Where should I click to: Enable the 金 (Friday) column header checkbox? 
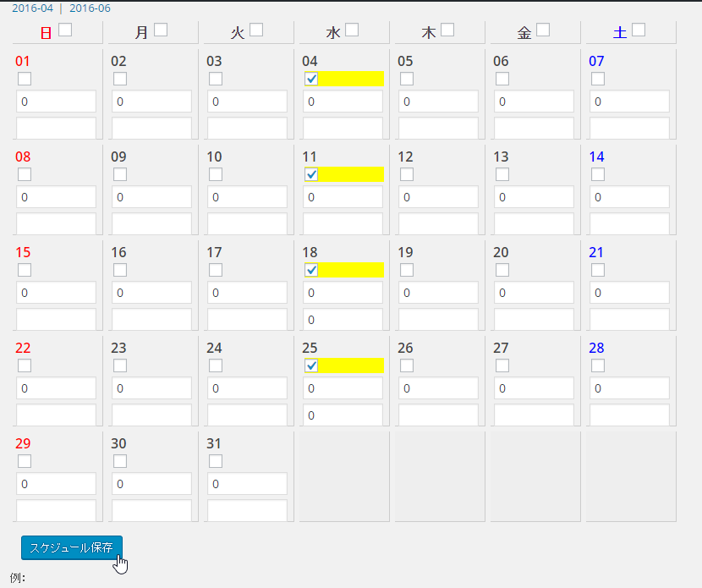(543, 30)
